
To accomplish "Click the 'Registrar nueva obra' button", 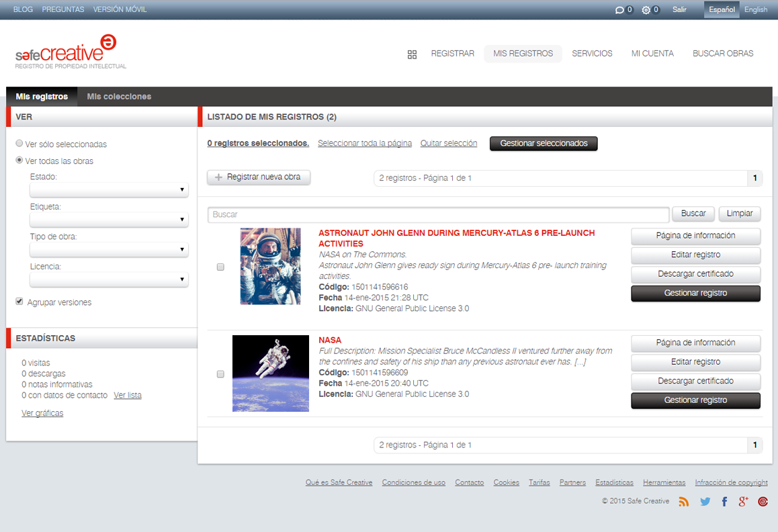I will click(x=259, y=177).
